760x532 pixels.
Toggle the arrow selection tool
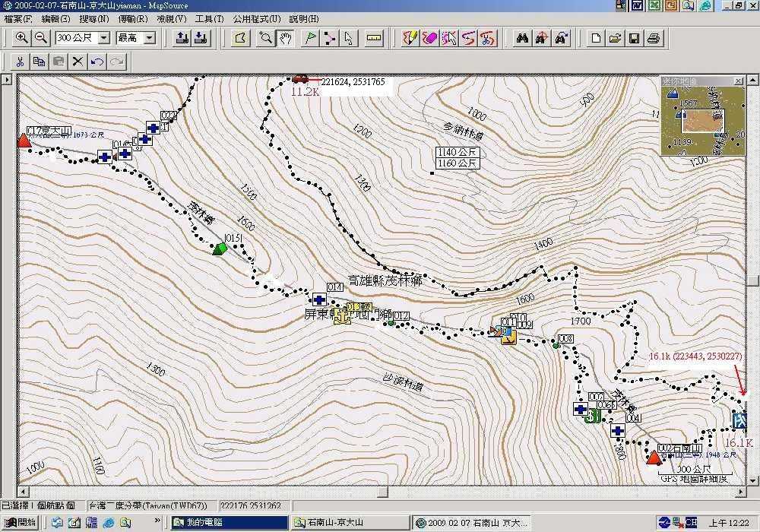pos(349,37)
